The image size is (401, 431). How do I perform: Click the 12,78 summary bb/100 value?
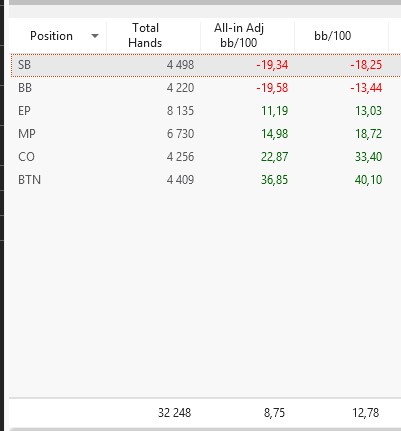366,413
